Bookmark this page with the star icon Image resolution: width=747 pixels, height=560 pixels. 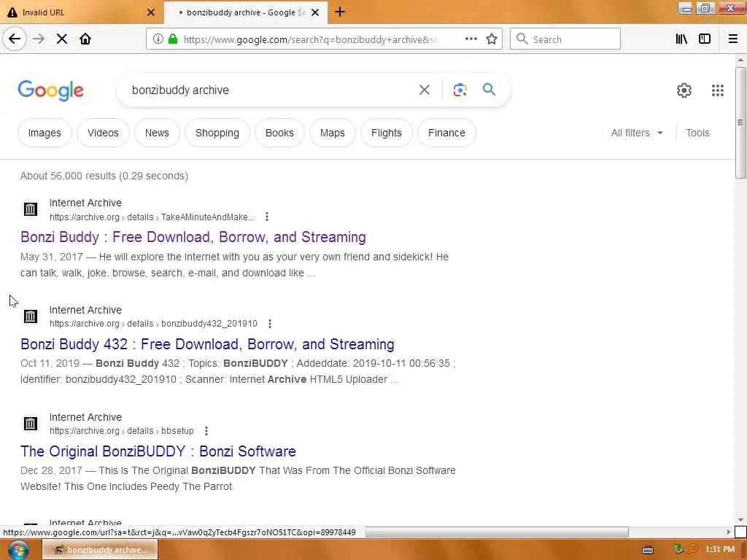(x=492, y=39)
